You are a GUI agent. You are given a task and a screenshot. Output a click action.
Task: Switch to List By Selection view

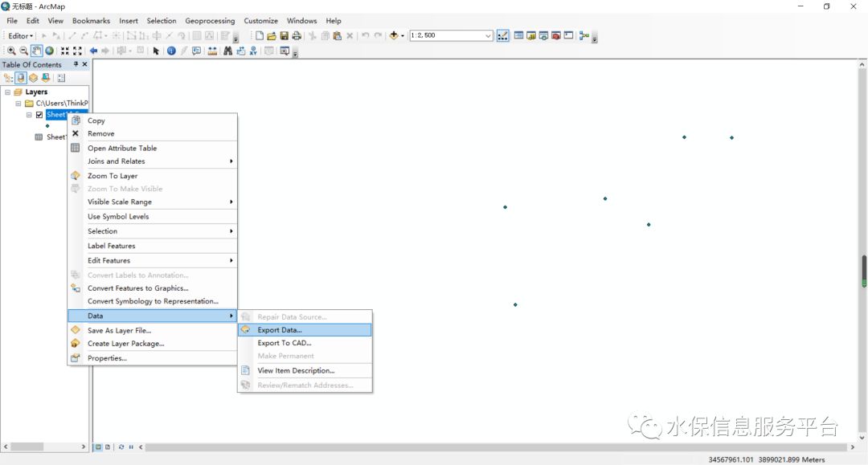[x=46, y=78]
